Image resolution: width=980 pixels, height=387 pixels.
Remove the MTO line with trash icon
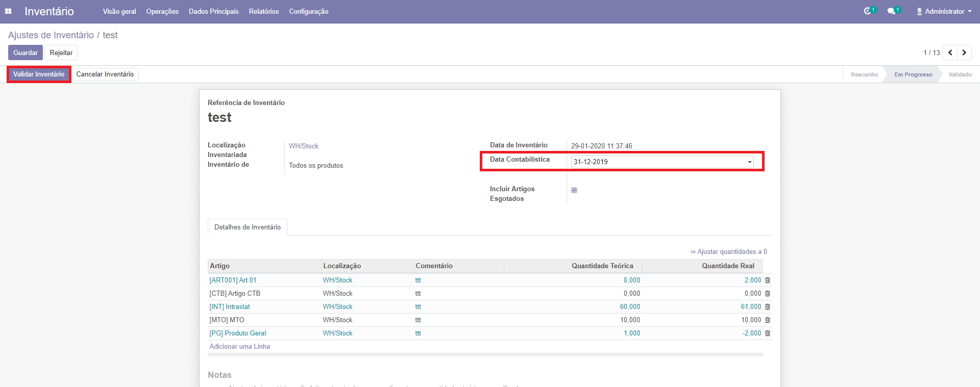[767, 320]
